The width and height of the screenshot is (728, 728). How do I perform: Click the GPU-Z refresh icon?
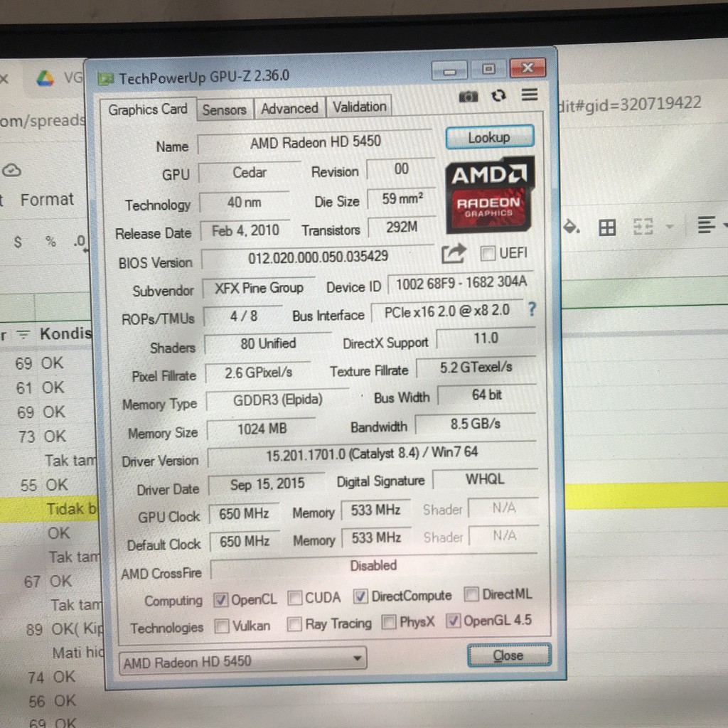pos(498,96)
